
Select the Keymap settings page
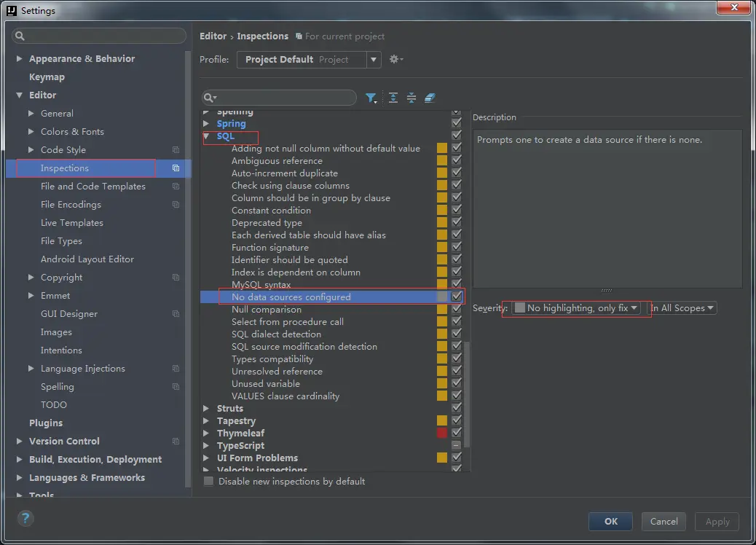click(47, 77)
